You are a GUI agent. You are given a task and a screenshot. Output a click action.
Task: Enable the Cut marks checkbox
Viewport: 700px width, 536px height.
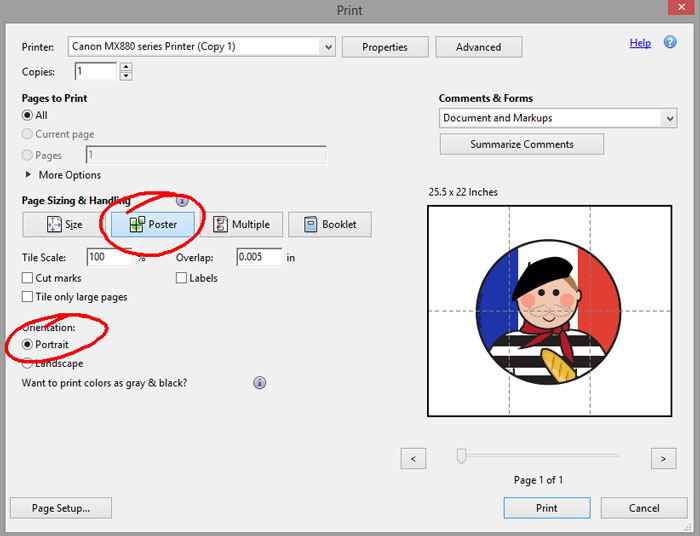[x=27, y=278]
